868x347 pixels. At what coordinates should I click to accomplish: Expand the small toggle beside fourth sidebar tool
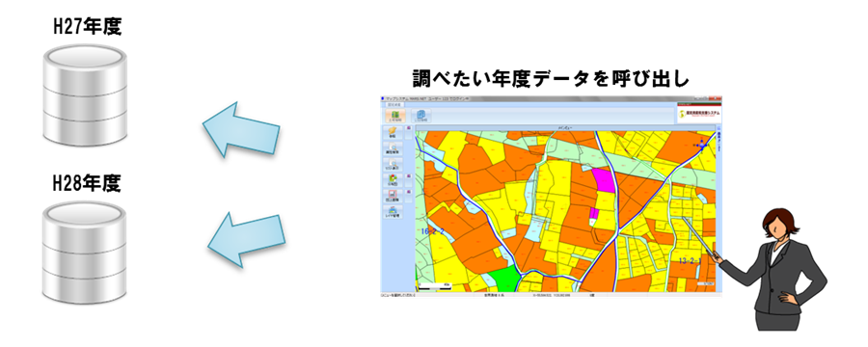[409, 180]
